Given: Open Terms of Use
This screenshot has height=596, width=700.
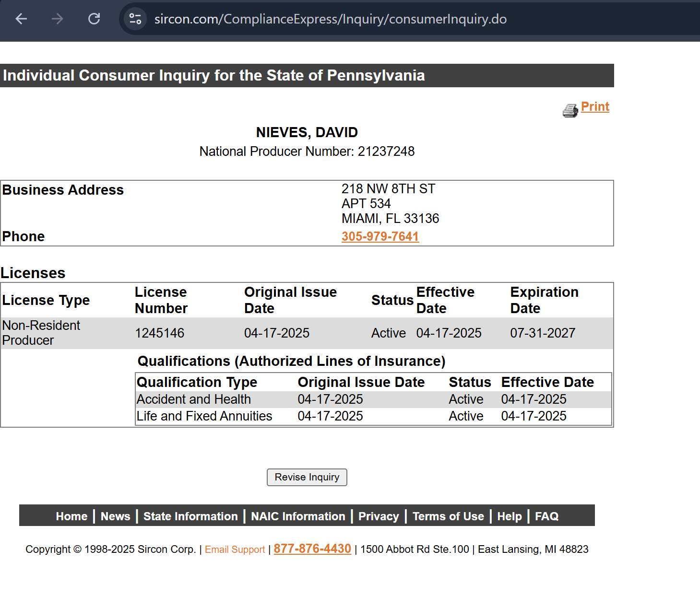Looking at the screenshot, I should [x=448, y=516].
